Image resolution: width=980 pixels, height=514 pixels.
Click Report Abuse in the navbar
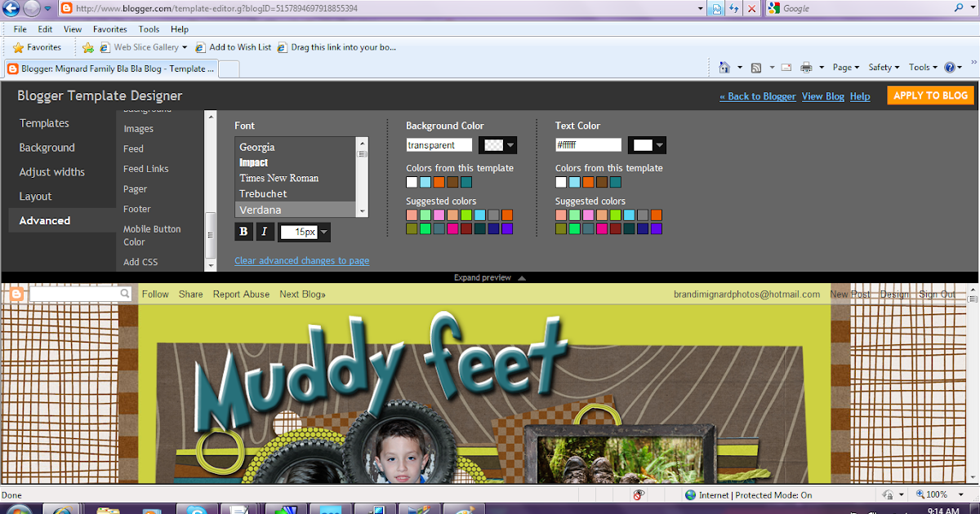[x=241, y=295]
